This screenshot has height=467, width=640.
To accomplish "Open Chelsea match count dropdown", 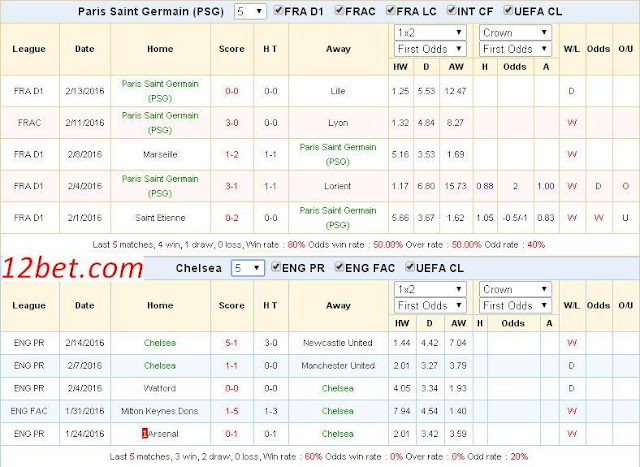I will pos(247,268).
